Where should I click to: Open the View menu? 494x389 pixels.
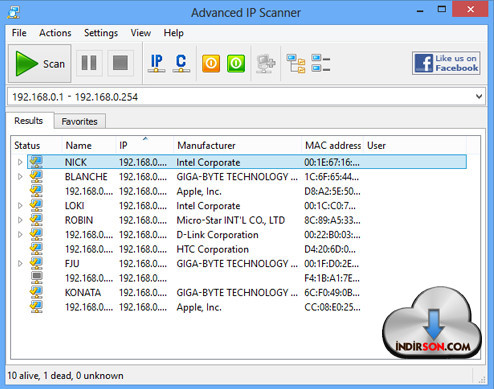(x=141, y=33)
